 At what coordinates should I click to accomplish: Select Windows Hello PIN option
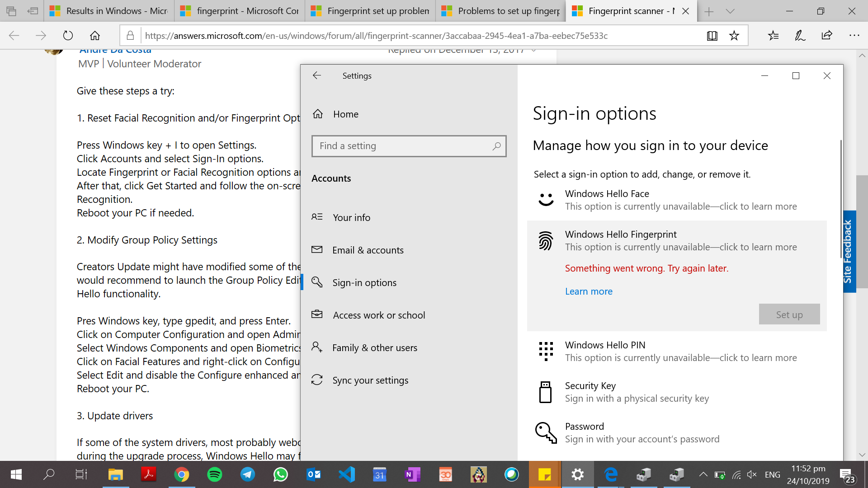(x=677, y=351)
